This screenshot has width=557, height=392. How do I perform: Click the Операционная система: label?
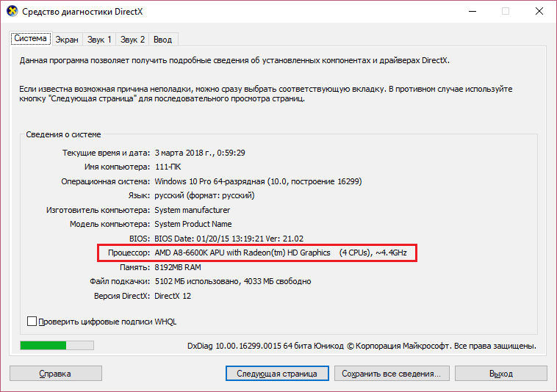106,181
